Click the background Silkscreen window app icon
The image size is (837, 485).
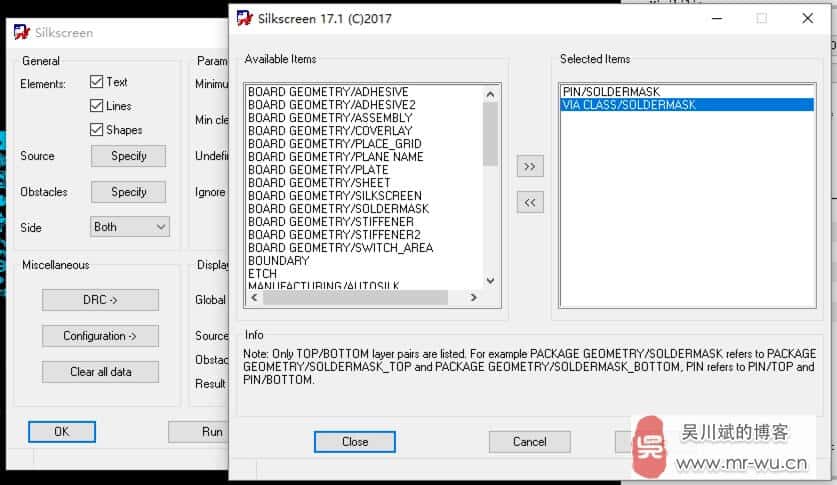[x=22, y=33]
